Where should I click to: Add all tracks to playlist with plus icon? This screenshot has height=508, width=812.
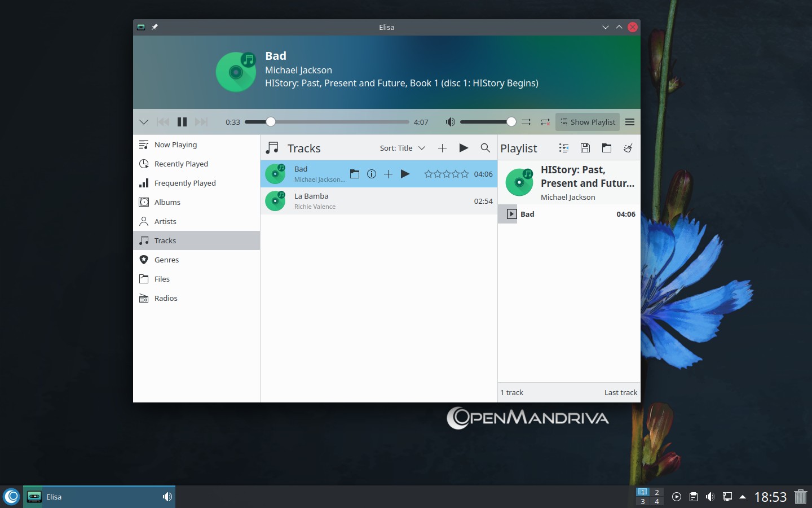[x=442, y=148]
